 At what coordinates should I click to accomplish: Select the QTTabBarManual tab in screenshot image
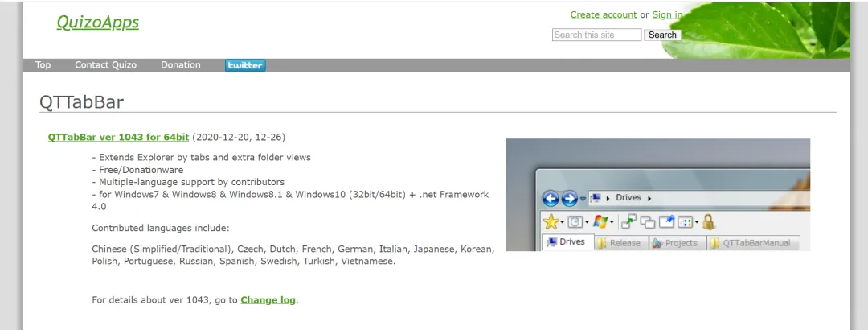click(754, 243)
